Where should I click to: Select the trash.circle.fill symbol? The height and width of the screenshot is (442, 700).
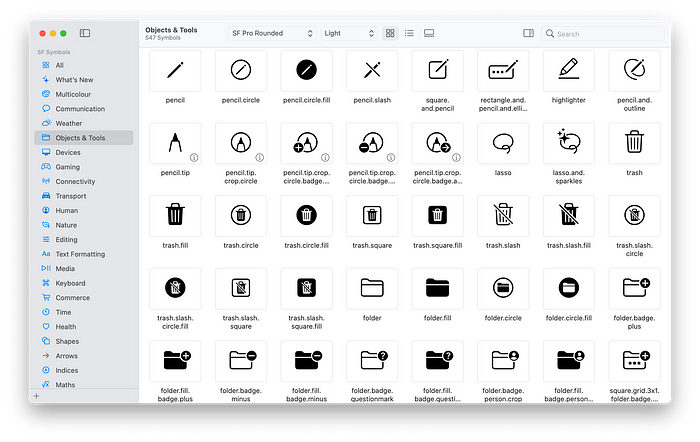306,216
